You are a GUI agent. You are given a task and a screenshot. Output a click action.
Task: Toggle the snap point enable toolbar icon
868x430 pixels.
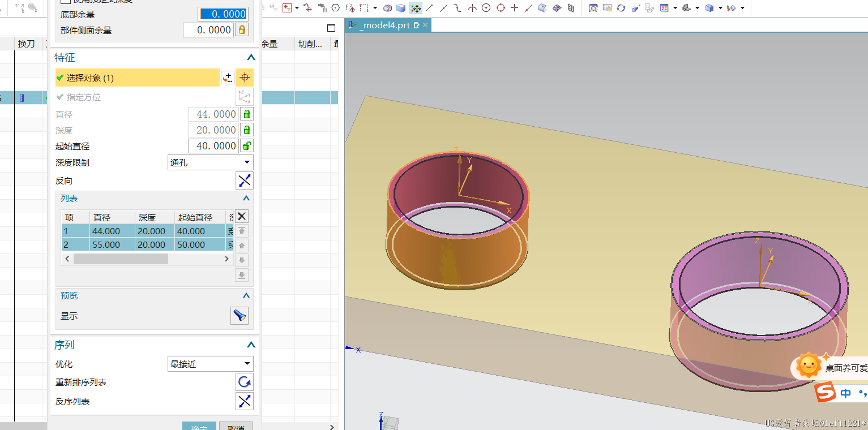416,8
